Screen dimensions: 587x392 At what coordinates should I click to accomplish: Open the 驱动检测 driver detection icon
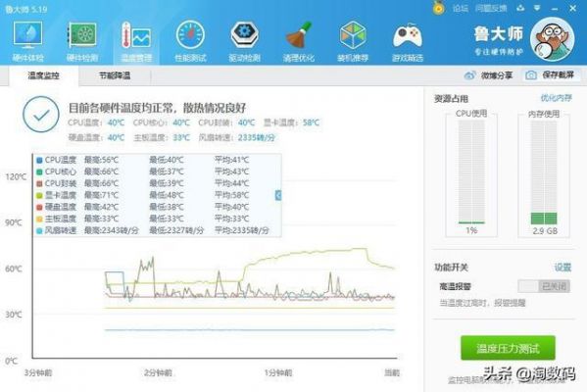click(x=244, y=41)
